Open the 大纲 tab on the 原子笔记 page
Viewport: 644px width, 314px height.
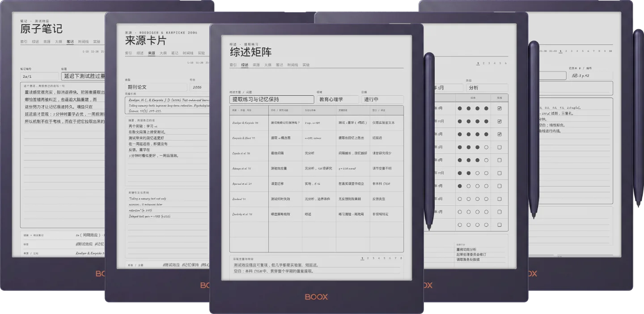(x=59, y=42)
